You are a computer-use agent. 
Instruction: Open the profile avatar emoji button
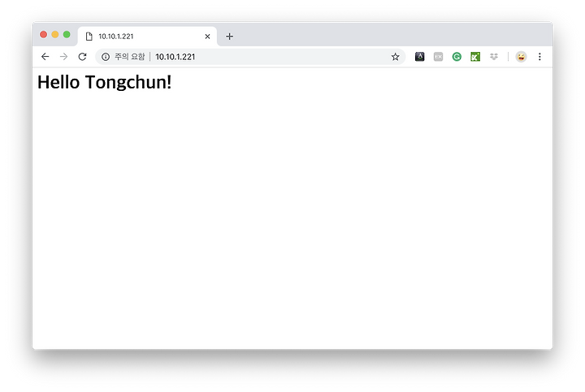click(521, 57)
